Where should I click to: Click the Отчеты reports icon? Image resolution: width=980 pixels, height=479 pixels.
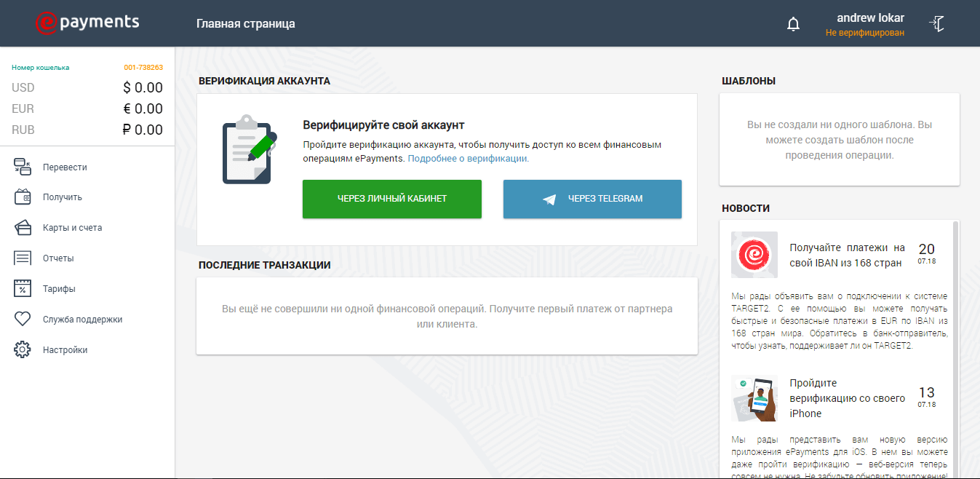pos(23,258)
